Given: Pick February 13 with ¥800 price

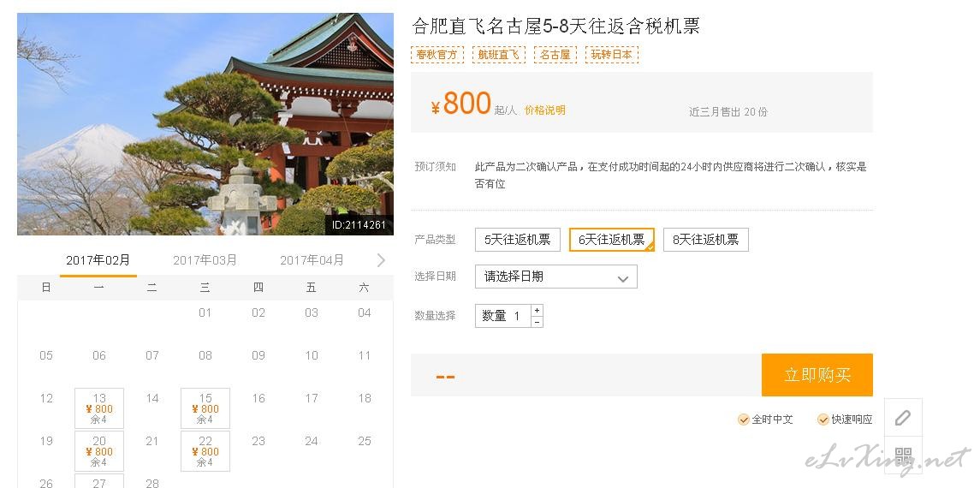Looking at the screenshot, I should (x=99, y=408).
